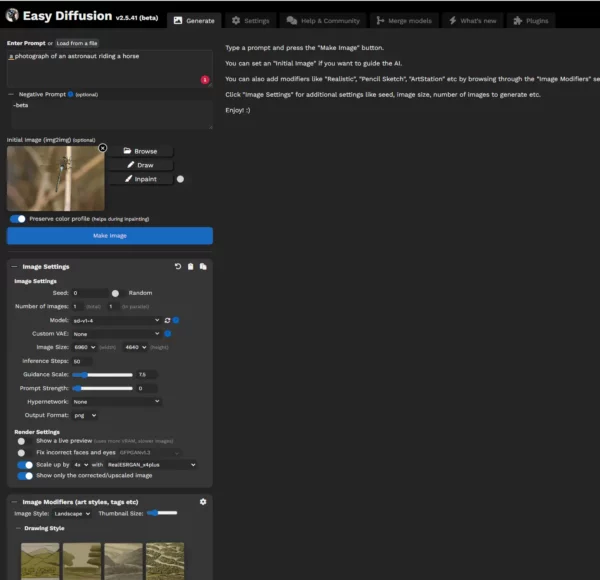Select the second Drawing Style thumbnail
Viewport: 600px width, 580px height.
click(82, 561)
